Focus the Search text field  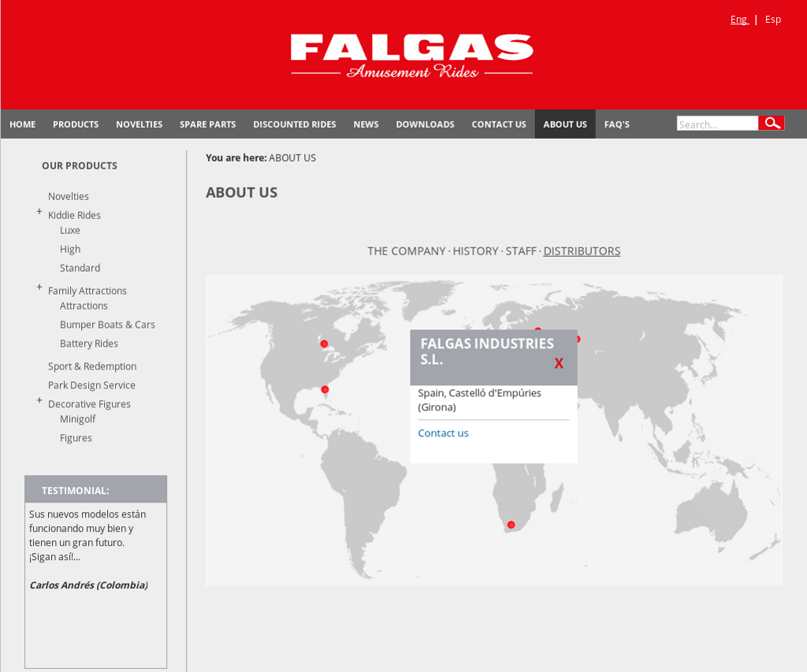pos(717,124)
